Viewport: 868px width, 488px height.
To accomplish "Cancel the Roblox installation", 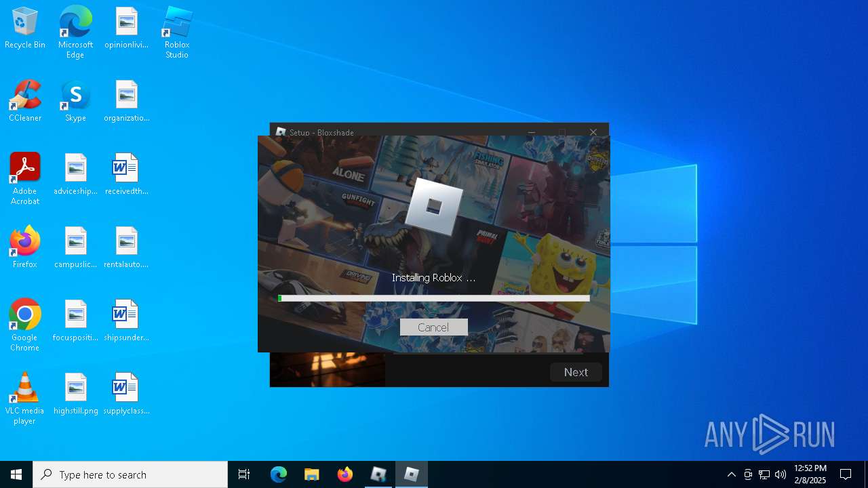I will (433, 327).
